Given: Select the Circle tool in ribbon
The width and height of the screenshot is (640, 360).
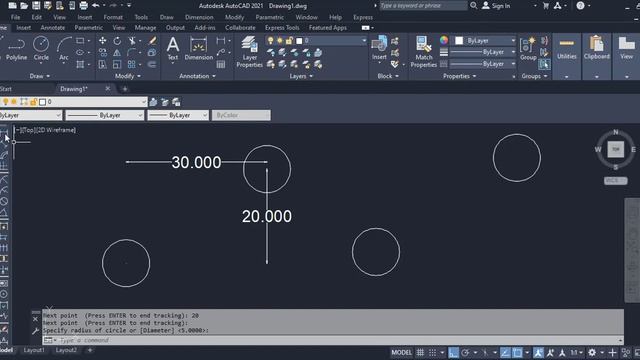Looking at the screenshot, I should pos(41,49).
